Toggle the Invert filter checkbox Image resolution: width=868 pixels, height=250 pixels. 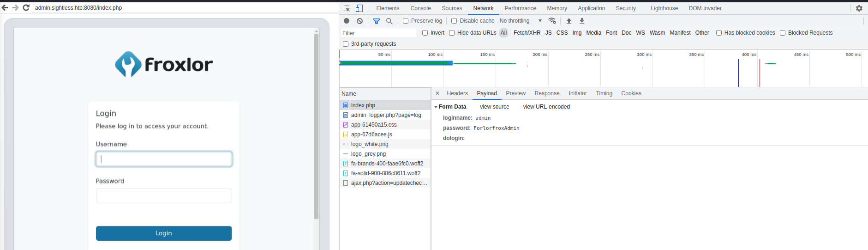tap(425, 33)
